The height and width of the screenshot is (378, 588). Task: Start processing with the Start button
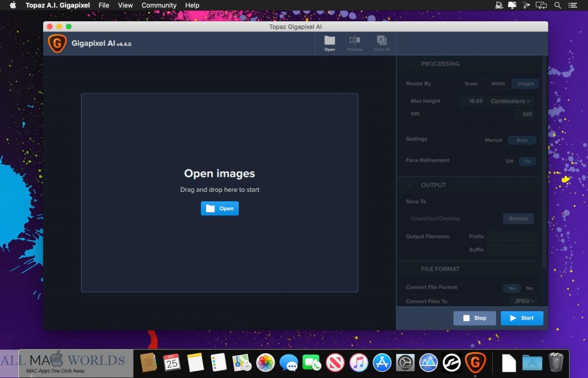click(522, 318)
